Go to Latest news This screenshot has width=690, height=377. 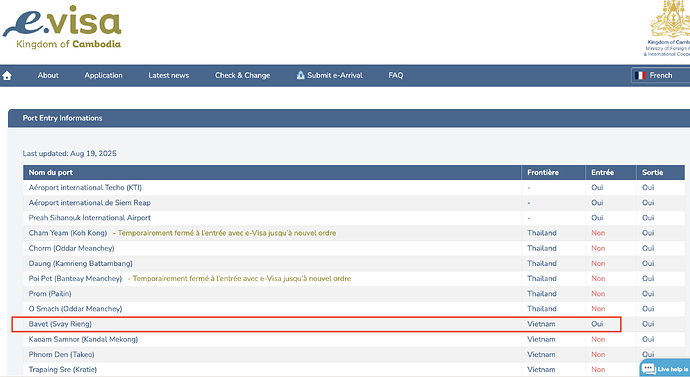(x=169, y=75)
